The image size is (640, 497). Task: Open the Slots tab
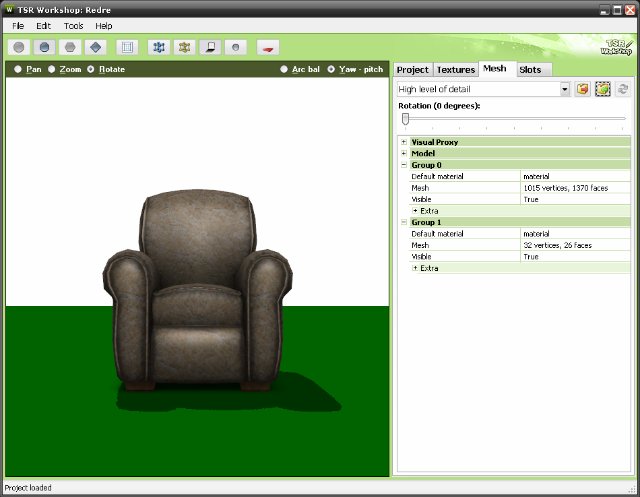(530, 70)
